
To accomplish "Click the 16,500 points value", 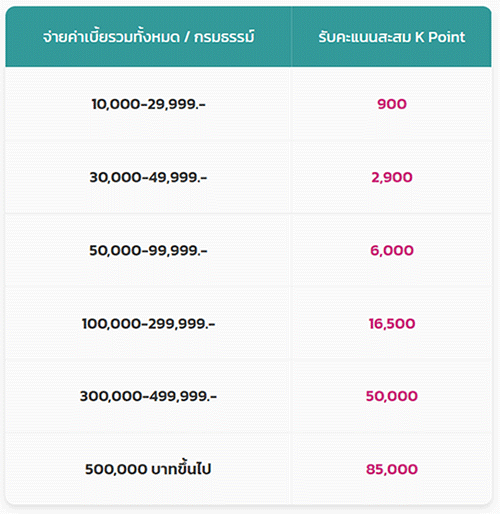I will pos(392,323).
